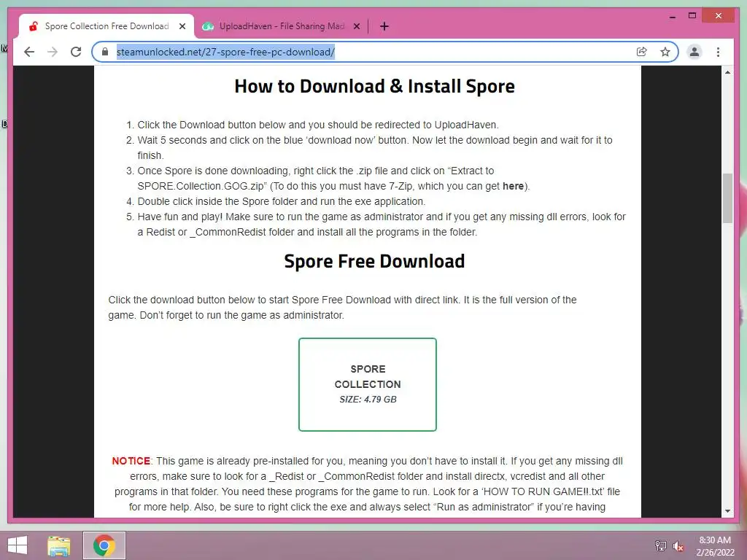
Task: Click the vertical scrollbar thumb
Action: click(727, 198)
